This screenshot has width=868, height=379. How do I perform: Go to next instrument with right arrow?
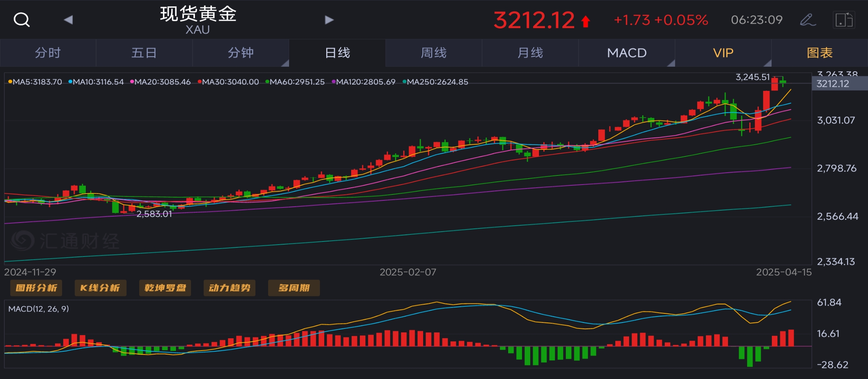pyautogui.click(x=329, y=19)
